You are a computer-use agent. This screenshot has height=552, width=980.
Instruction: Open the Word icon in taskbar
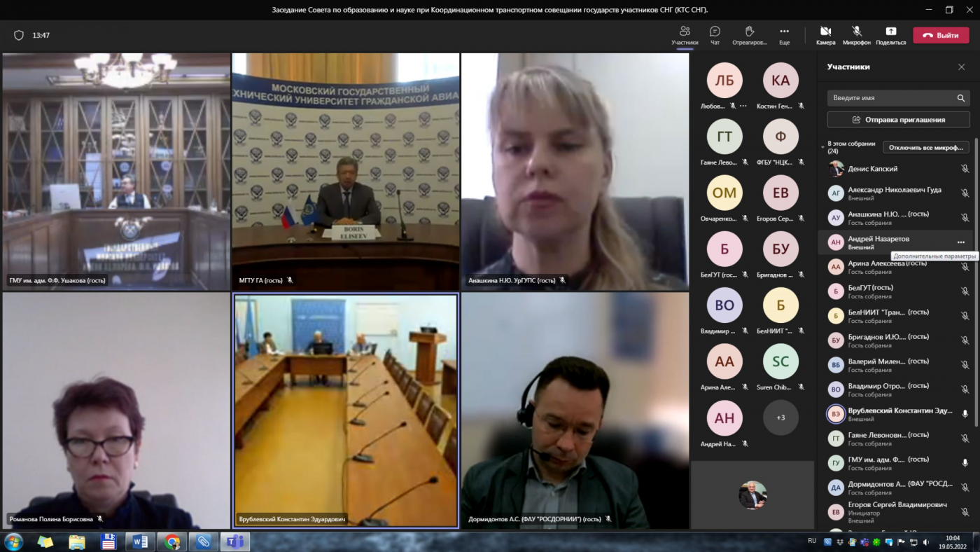140,541
